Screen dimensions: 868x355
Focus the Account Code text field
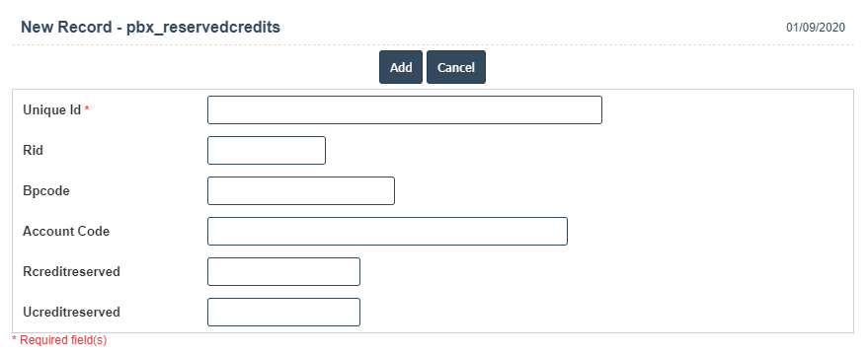point(387,231)
